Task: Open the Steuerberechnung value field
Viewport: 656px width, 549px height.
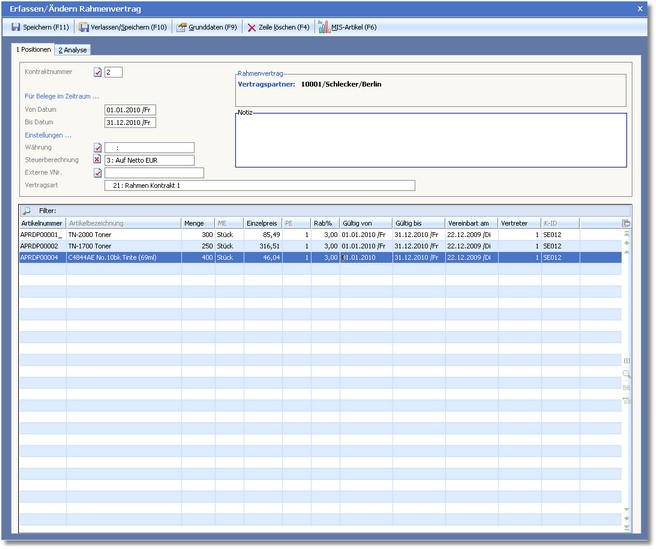Action: pyautogui.click(x=148, y=160)
